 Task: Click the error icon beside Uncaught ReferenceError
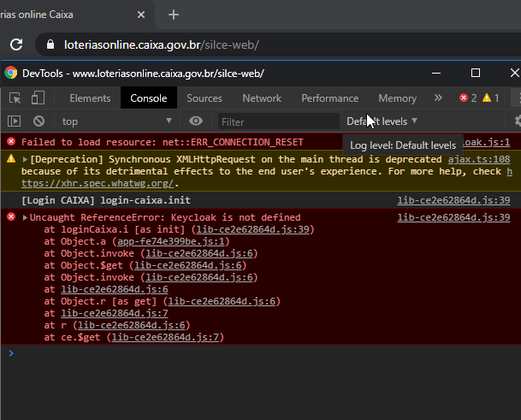pos(11,217)
